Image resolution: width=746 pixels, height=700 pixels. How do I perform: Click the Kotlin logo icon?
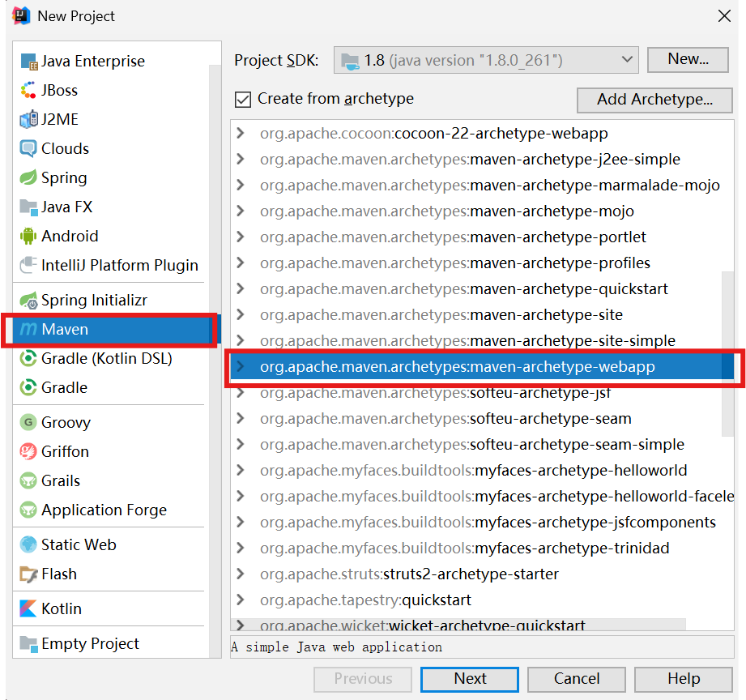[28, 608]
